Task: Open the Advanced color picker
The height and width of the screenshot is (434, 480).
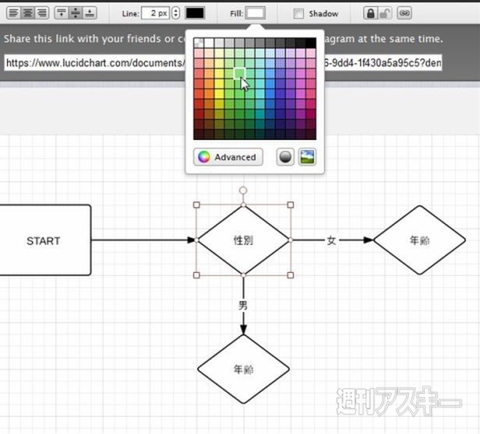Action: click(228, 157)
